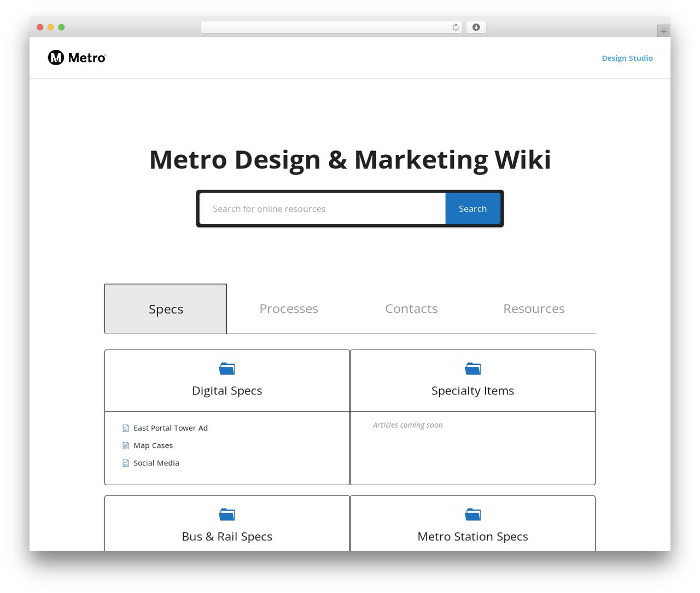Screen dimensions: 700x593
Task: Open the Metro Station Specs category heading
Action: pyautogui.click(x=473, y=537)
